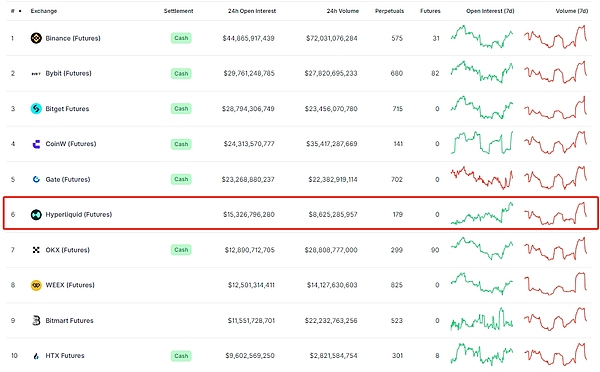Open OKX (Futures) exchange page
The height and width of the screenshot is (372, 600).
(67, 250)
